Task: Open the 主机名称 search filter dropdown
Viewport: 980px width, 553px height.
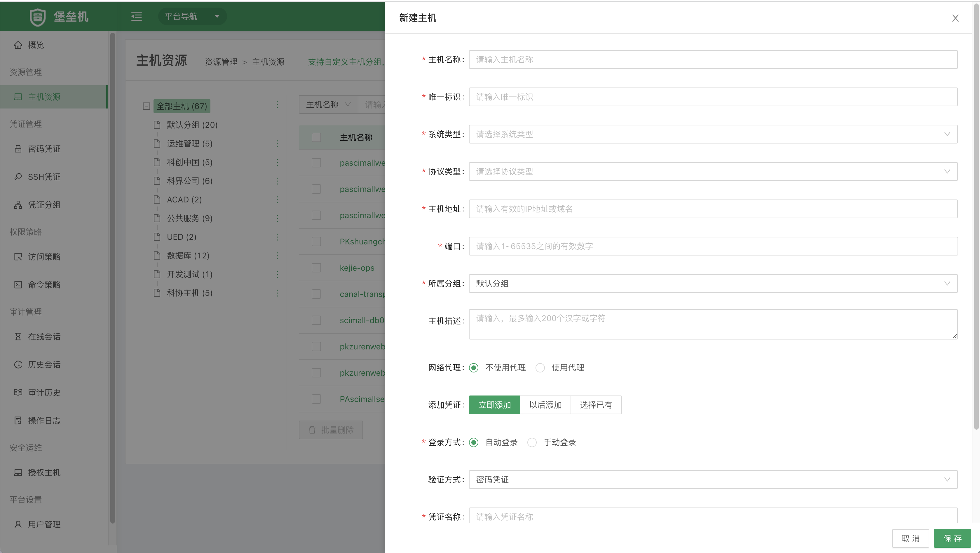Action: (328, 105)
